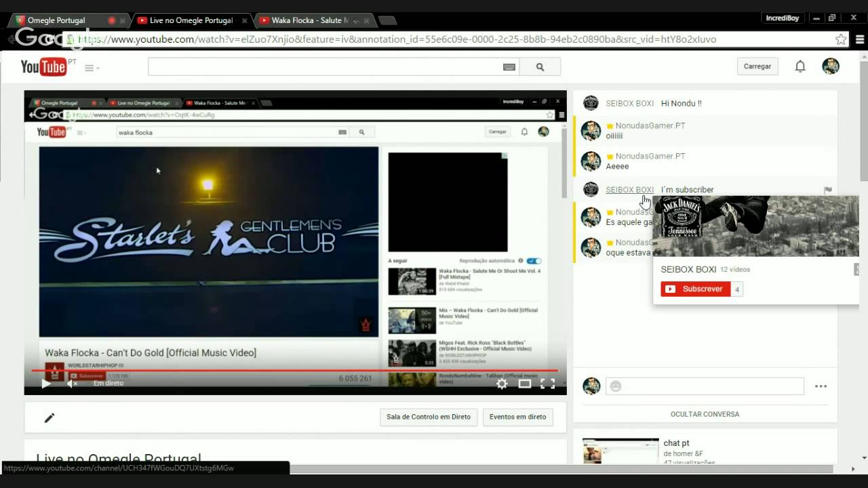The height and width of the screenshot is (488, 868).
Task: Close the Omegle Portugal browser tab
Action: point(123,21)
